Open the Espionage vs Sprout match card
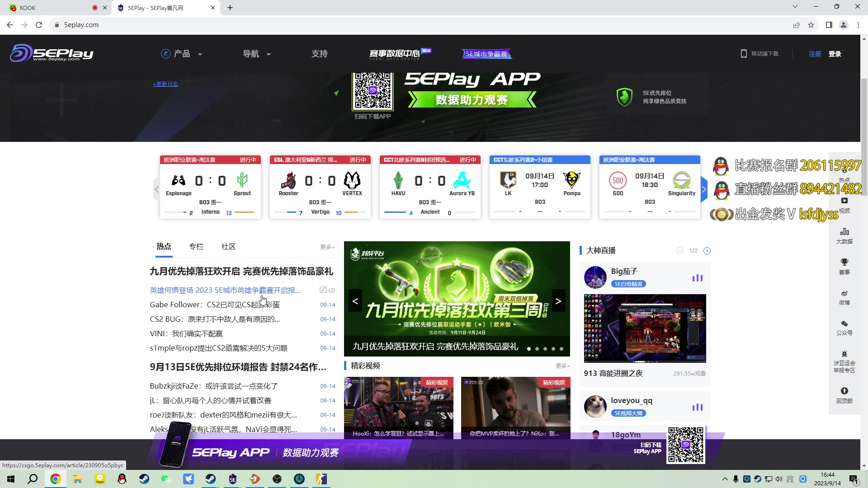Viewport: 868px width, 488px height. point(210,187)
